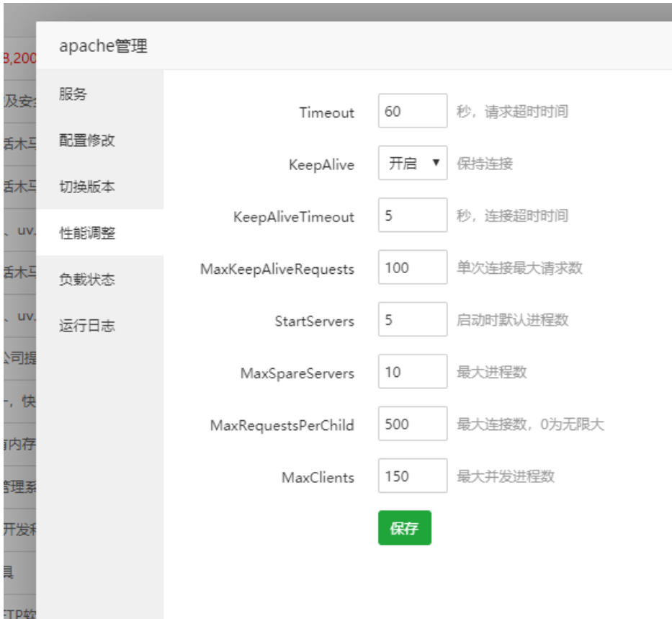Click the MaxSpareServers input field
The width and height of the screenshot is (672, 619).
(x=412, y=373)
